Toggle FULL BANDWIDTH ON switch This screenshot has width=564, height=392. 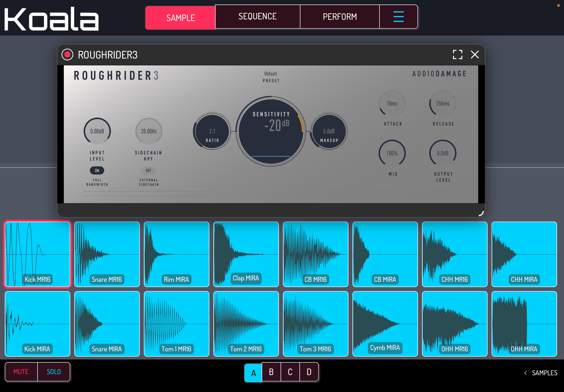point(97,170)
